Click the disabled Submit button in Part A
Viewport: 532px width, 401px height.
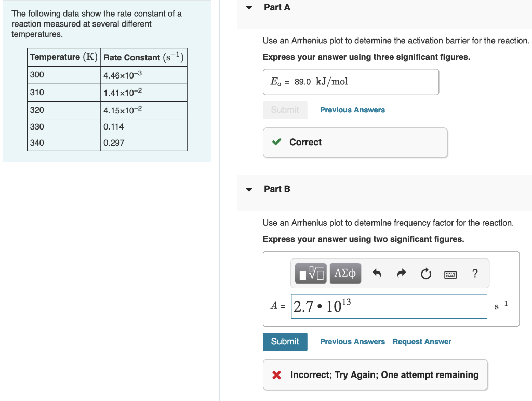(285, 110)
